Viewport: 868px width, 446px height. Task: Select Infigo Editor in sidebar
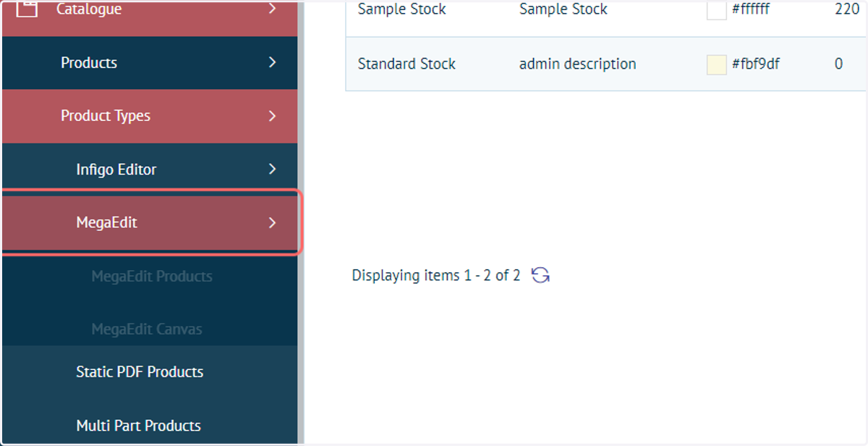click(x=150, y=169)
